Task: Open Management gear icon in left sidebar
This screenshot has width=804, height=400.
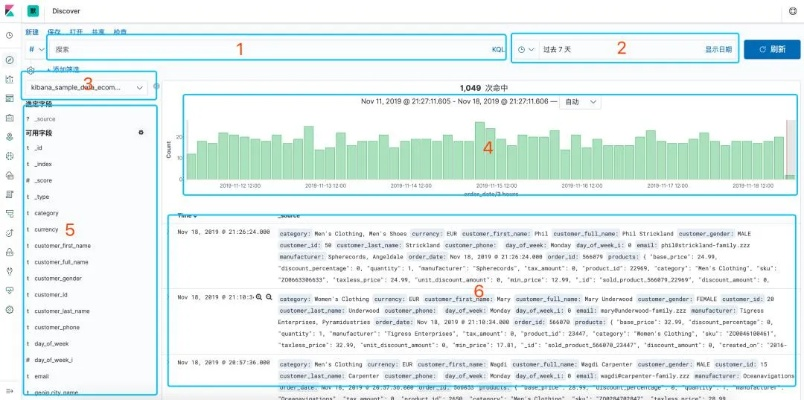Action: tap(9, 310)
